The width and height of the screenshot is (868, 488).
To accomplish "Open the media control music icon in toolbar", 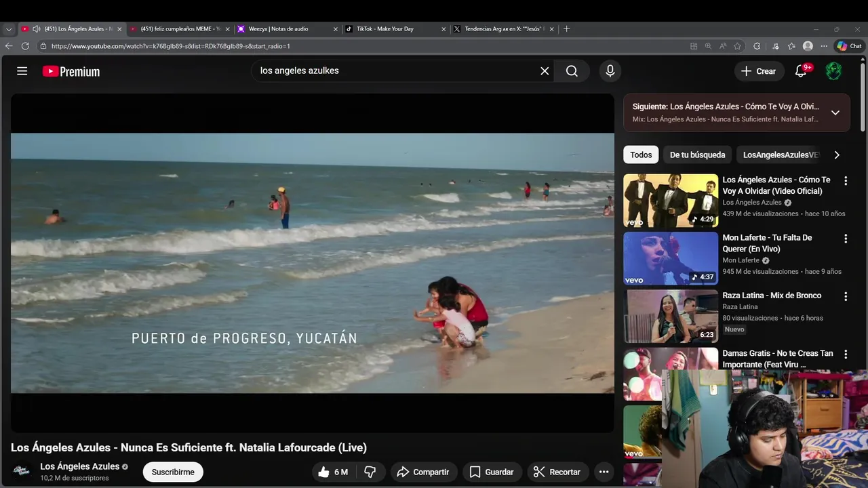I will (x=776, y=46).
